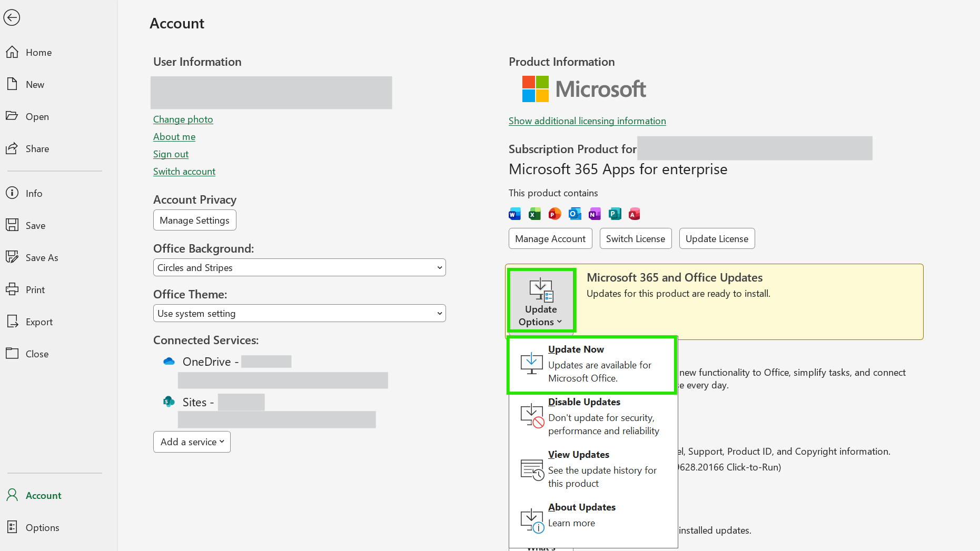Click the OneNote app icon
The image size is (980, 551).
(595, 214)
